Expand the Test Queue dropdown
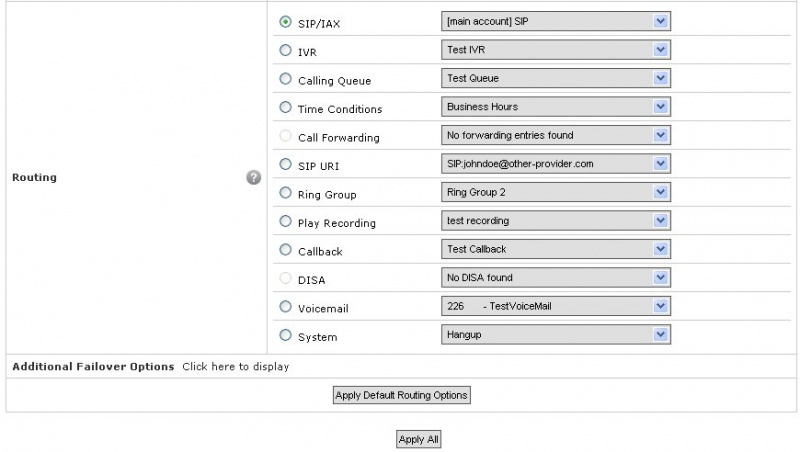The image size is (800, 452). tap(556, 79)
